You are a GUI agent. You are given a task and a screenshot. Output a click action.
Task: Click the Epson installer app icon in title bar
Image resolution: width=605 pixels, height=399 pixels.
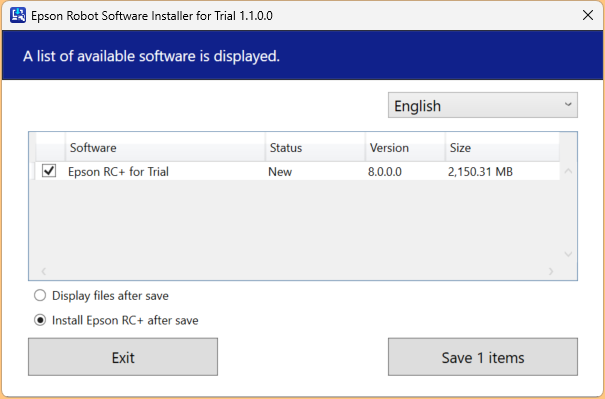[x=18, y=15]
